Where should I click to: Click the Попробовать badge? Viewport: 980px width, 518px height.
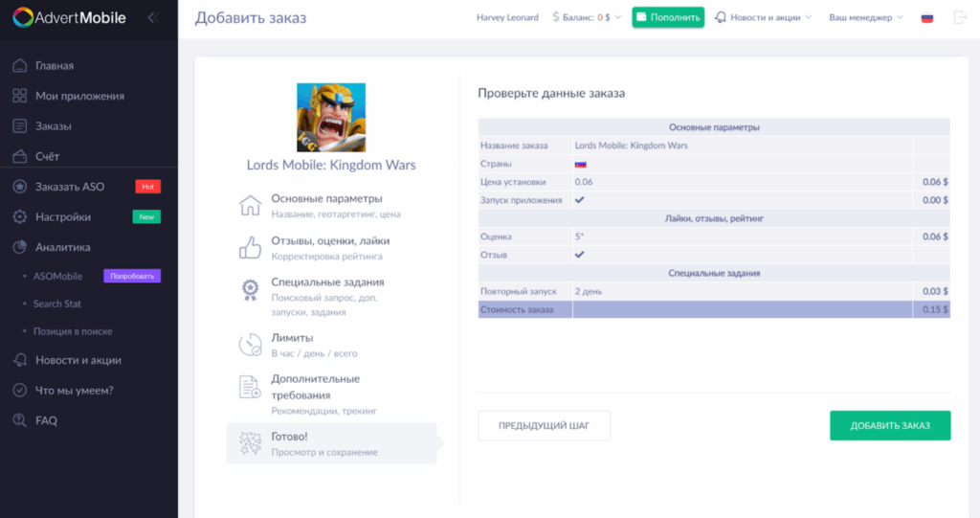click(x=132, y=276)
